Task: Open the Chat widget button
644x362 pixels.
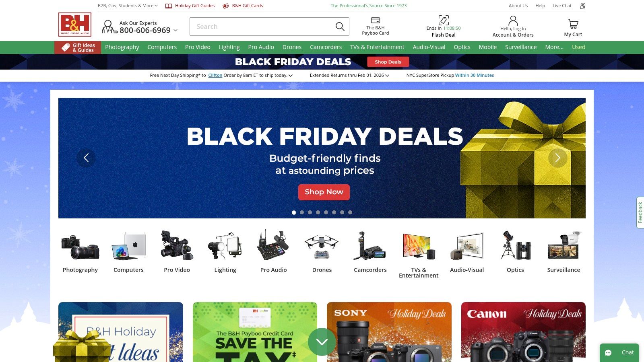Action: pyautogui.click(x=619, y=353)
